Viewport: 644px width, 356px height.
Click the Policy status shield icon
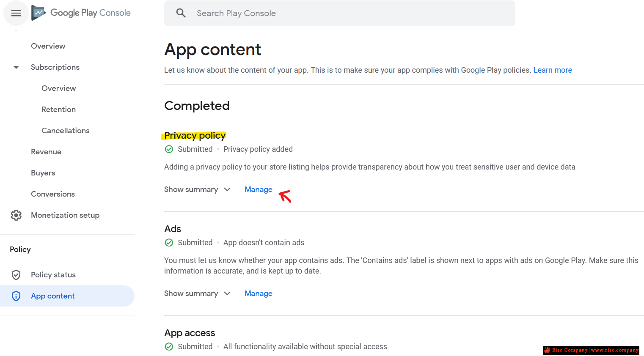click(x=16, y=275)
